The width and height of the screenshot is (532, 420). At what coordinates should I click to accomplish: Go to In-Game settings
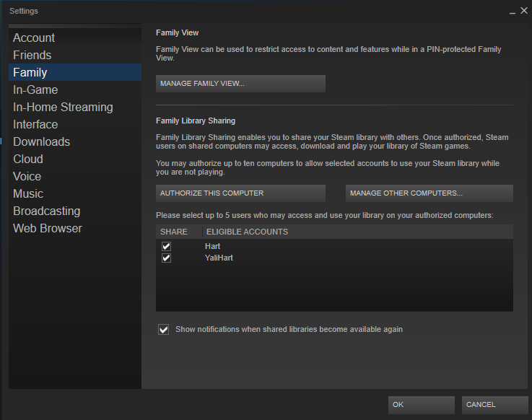point(75,89)
